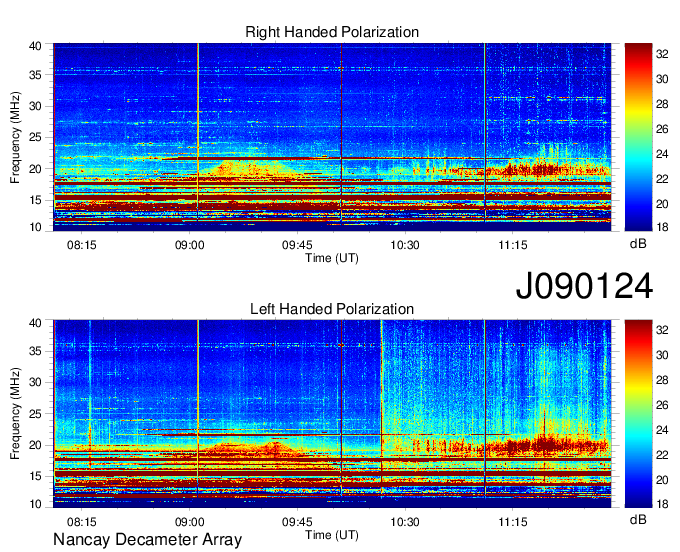This screenshot has width=680, height=552.
Task: Click the "26" value on the upper color bar
Action: (662, 129)
